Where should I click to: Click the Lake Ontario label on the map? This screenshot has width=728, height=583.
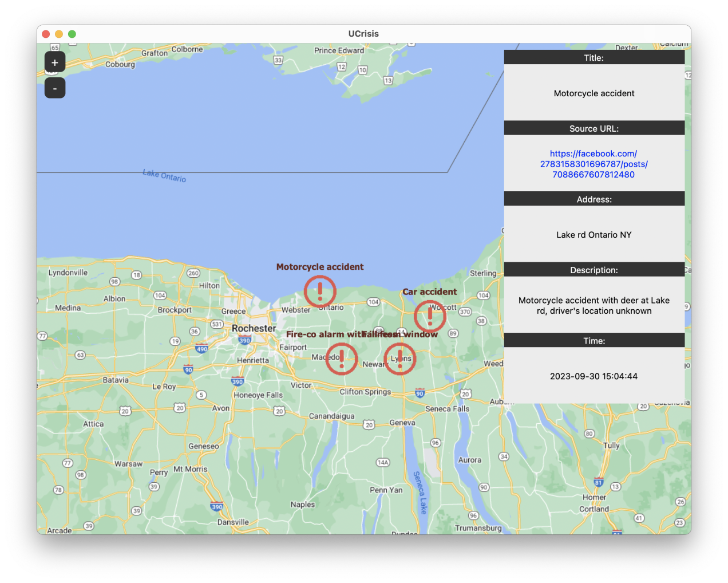(163, 176)
